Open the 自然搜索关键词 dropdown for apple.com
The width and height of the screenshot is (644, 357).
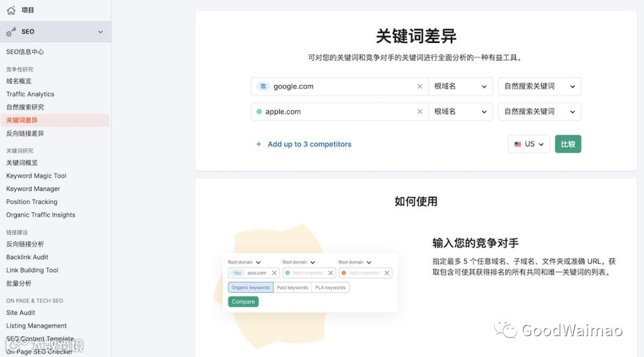540,111
